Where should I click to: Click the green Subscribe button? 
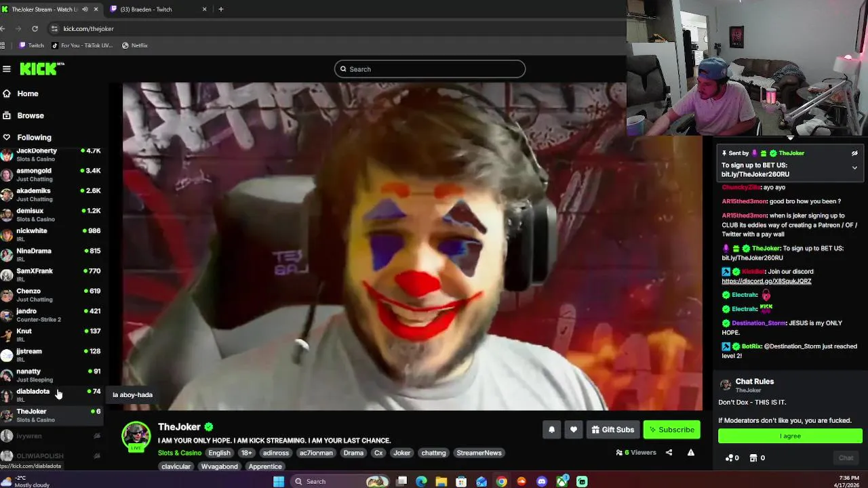tap(672, 429)
